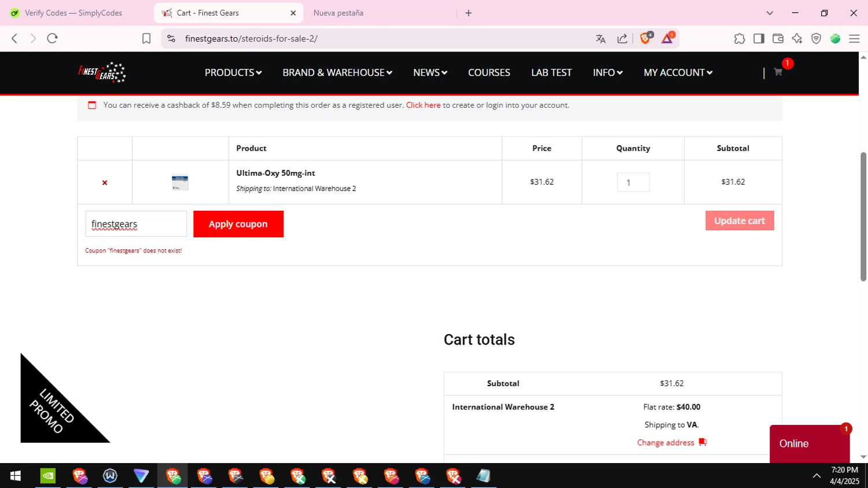Open the Brave Shields lion icon
The image size is (868, 488).
646,38
